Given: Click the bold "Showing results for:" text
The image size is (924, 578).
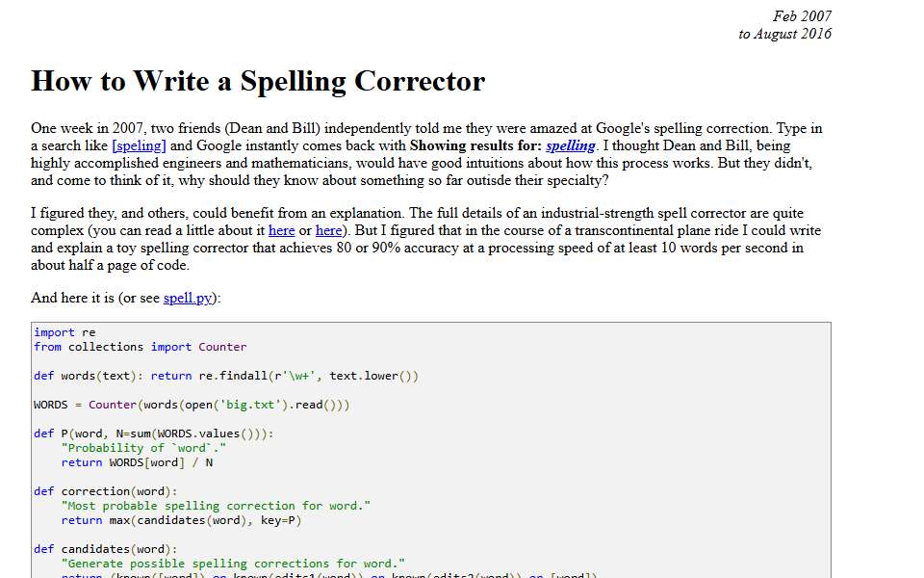Looking at the screenshot, I should pos(475,145).
